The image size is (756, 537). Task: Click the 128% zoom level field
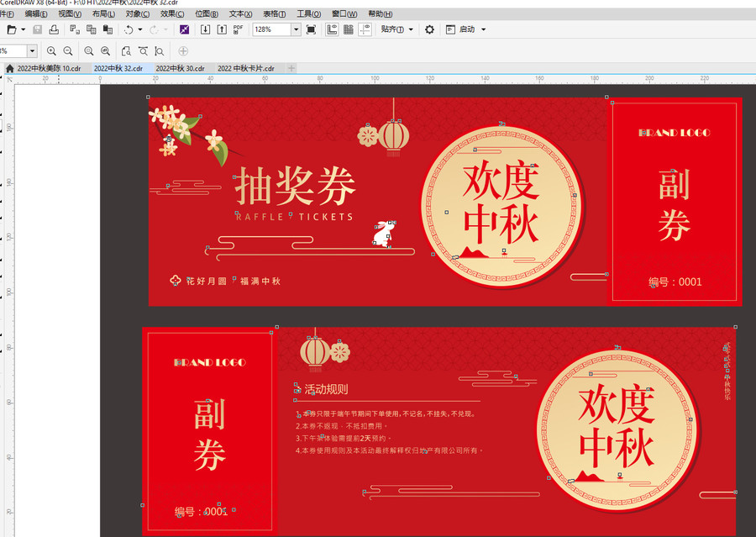click(272, 29)
